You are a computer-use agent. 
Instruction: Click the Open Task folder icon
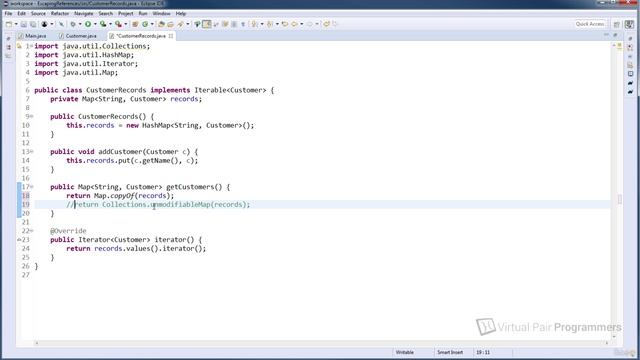170,24
